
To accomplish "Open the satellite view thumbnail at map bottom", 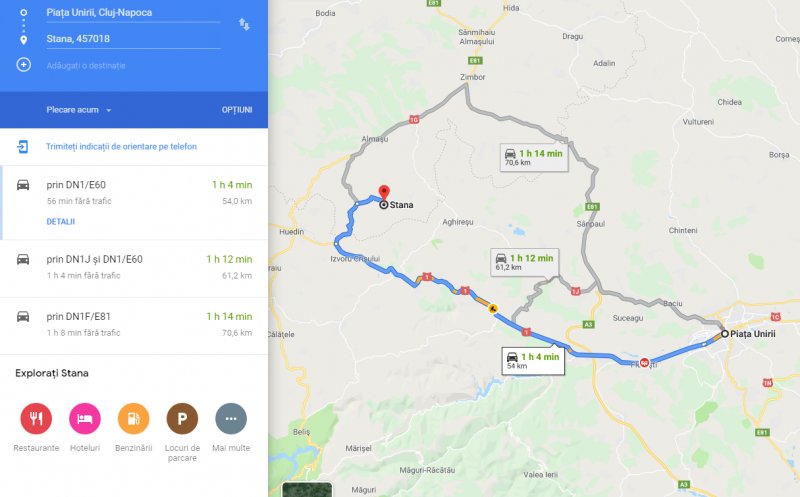I will [307, 490].
